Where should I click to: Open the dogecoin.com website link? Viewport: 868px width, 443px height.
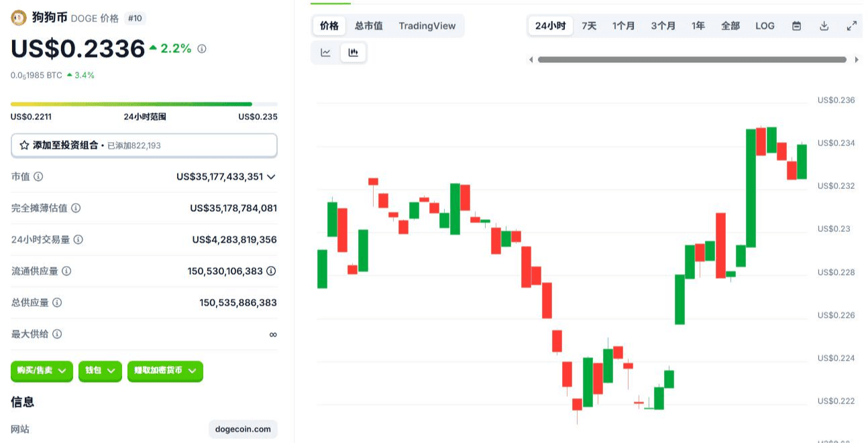[243, 429]
